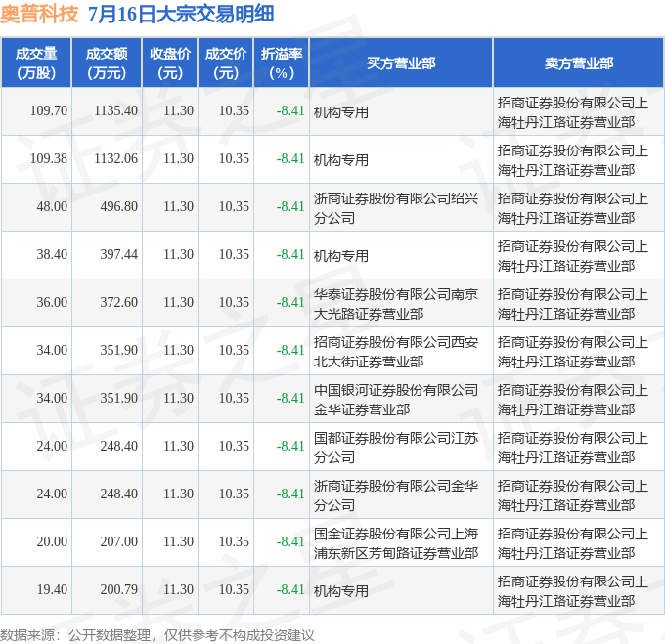This screenshot has width=665, height=644.
Task: Click the 数据来源 footer disclaimer text
Action: [157, 635]
